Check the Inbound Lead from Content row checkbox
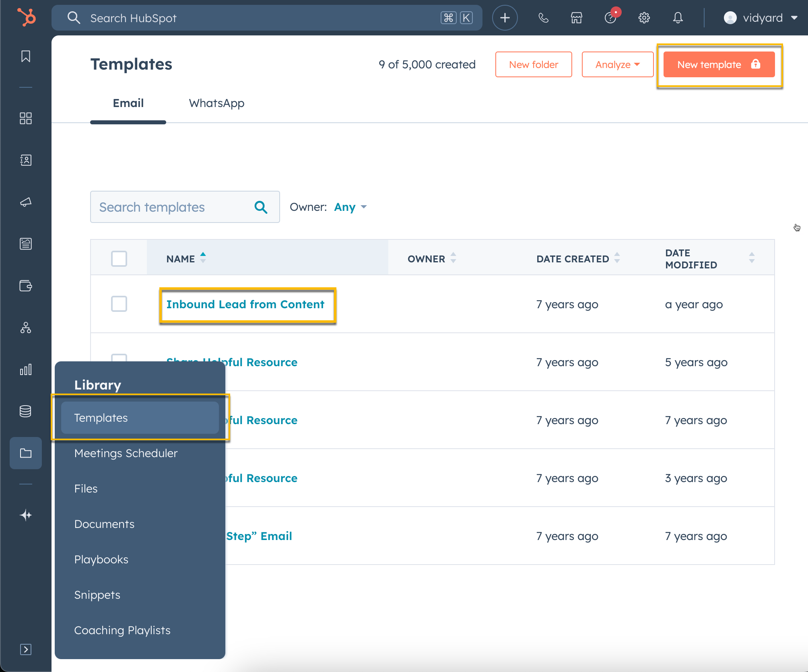Image resolution: width=808 pixels, height=672 pixels. tap(119, 304)
